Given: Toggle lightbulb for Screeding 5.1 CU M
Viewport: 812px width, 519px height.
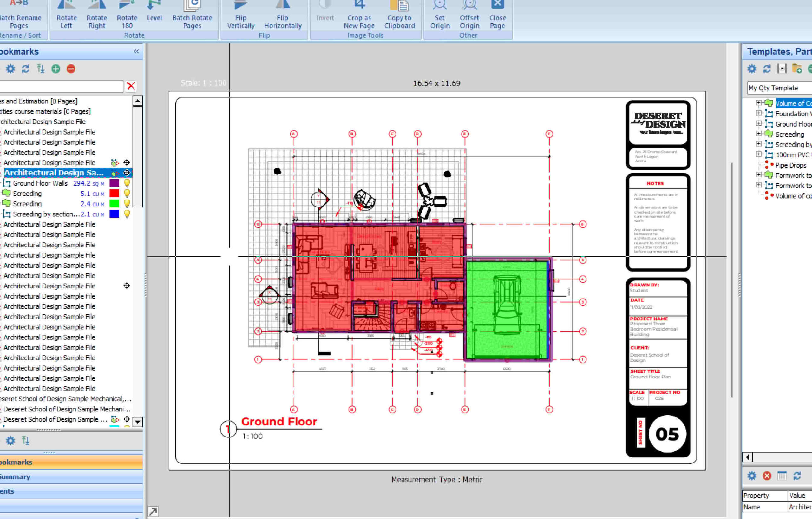Looking at the screenshot, I should 127,193.
